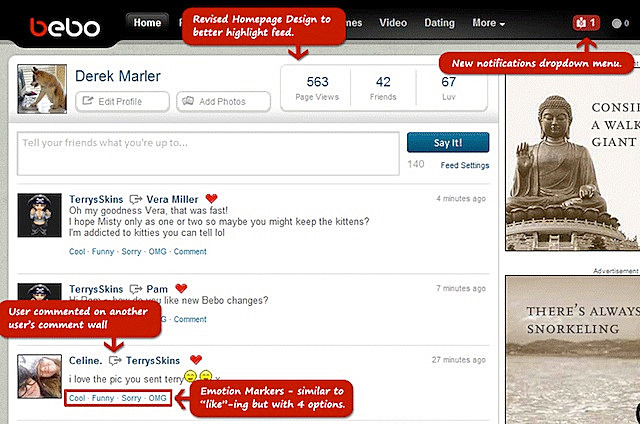This screenshot has width=640, height=424.
Task: Mark Vera Miller post as Sorry
Action: (131, 251)
